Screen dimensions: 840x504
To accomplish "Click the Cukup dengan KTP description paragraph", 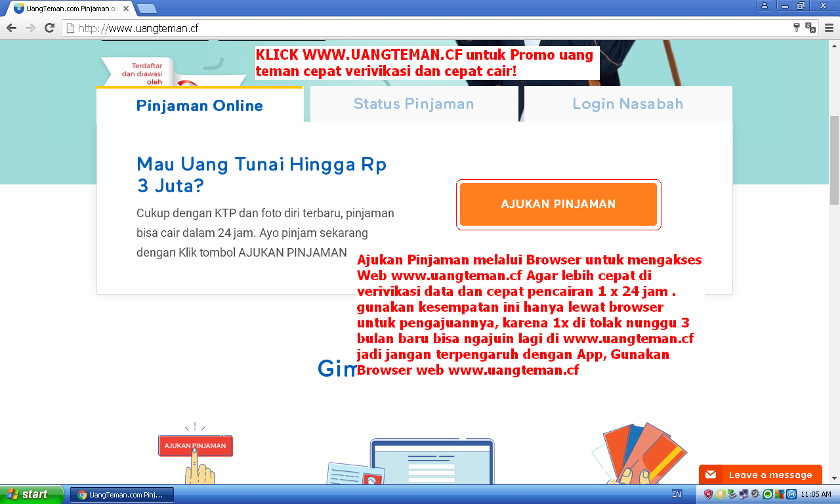I will coord(266,233).
